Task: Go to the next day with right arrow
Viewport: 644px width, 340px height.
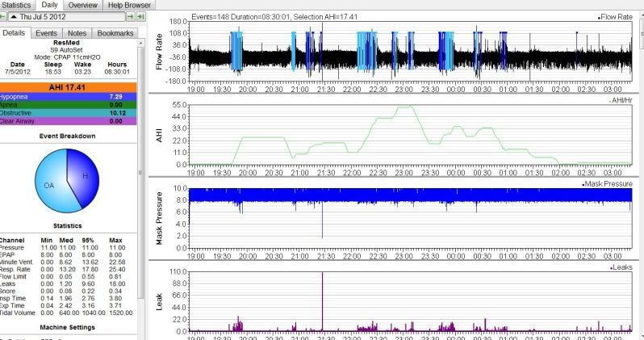Action: click(x=130, y=17)
